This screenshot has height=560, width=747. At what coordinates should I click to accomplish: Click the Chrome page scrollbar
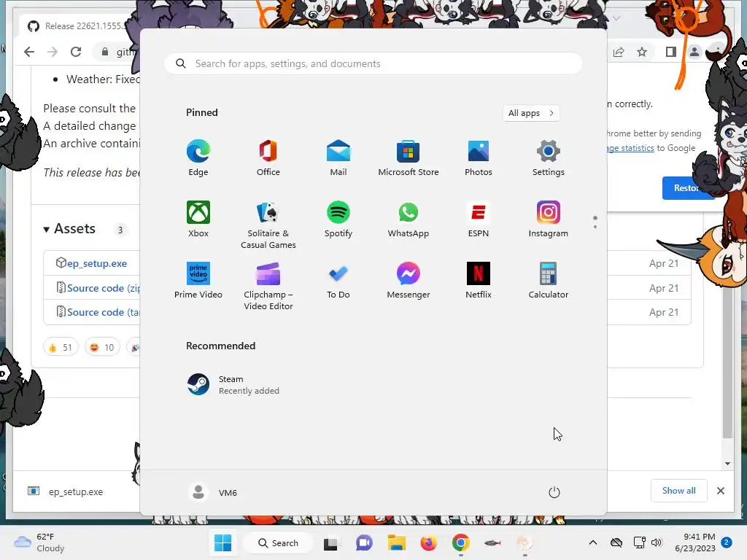[727, 362]
